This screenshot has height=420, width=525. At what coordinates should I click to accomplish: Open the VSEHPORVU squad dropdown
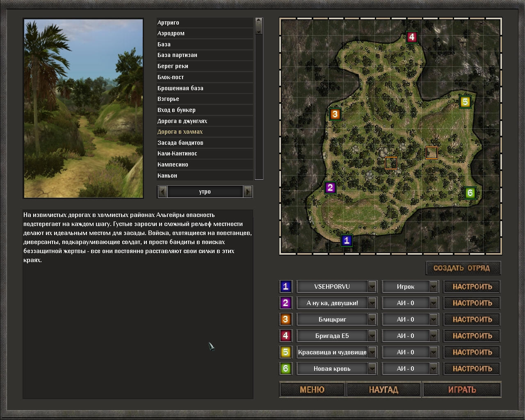click(x=372, y=287)
